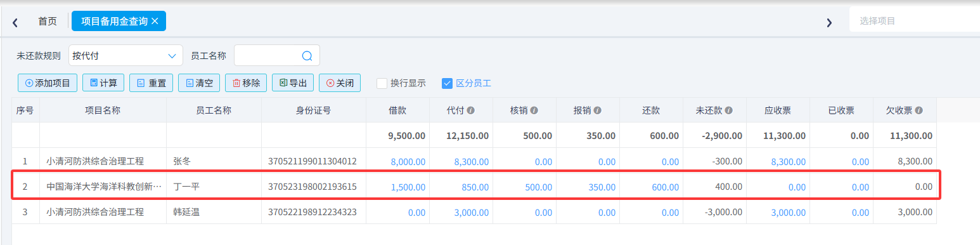Open 韩延温's 代付 amount 3,000.00
Viewport: 980px width, 245px height.
click(x=472, y=213)
